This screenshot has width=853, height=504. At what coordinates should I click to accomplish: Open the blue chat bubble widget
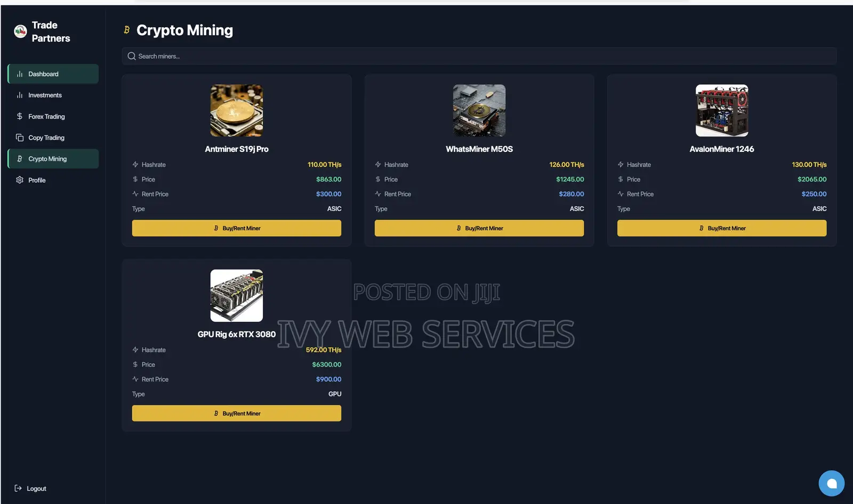[832, 483]
